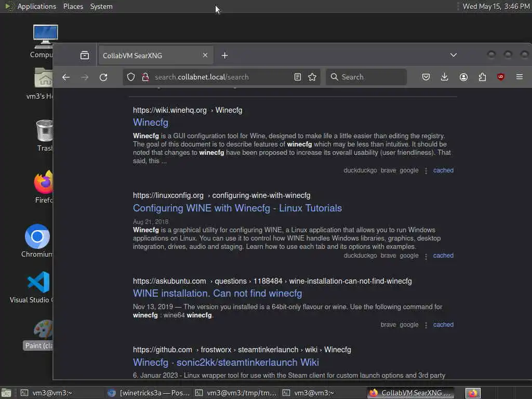Open the Places menu
This screenshot has width=532, height=399.
73,6
